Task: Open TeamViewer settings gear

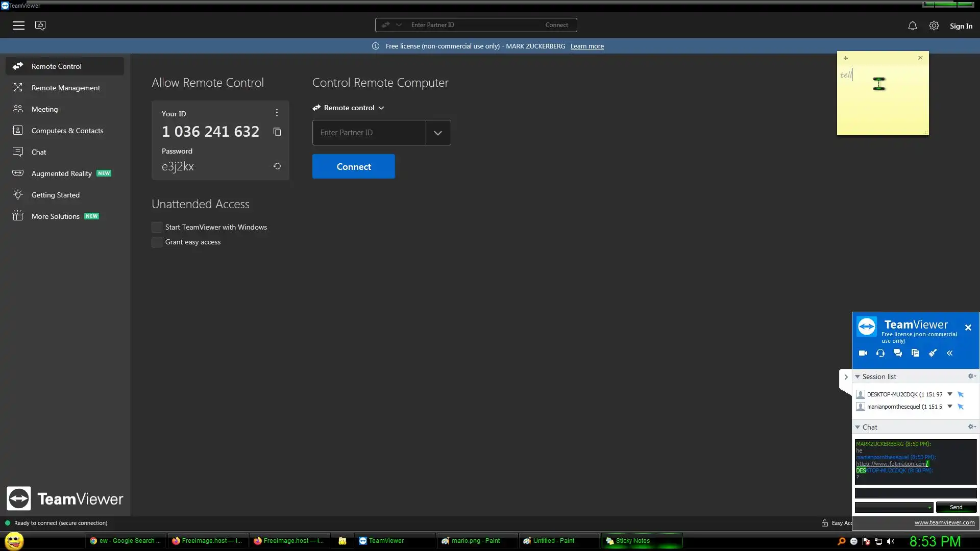Action: [934, 26]
